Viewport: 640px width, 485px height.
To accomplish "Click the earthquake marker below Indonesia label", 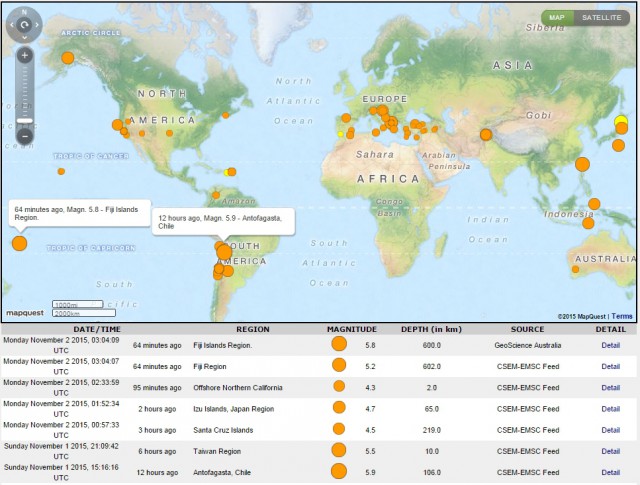I will coord(588,223).
